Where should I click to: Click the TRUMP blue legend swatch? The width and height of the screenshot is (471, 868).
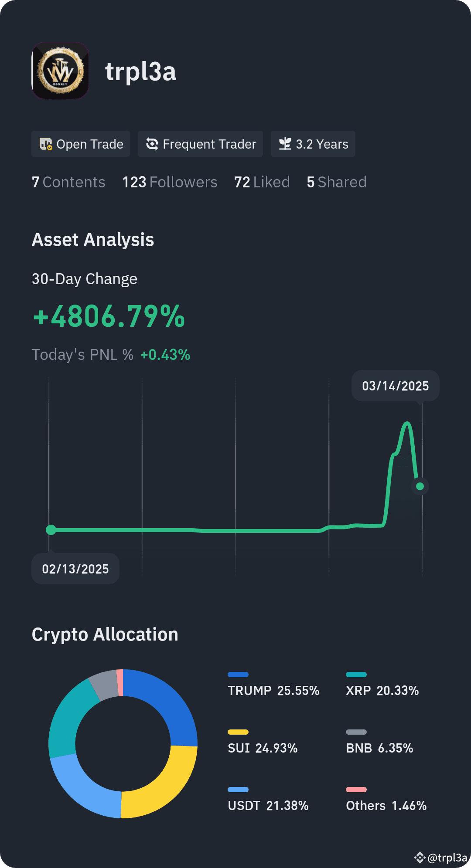pos(238,675)
